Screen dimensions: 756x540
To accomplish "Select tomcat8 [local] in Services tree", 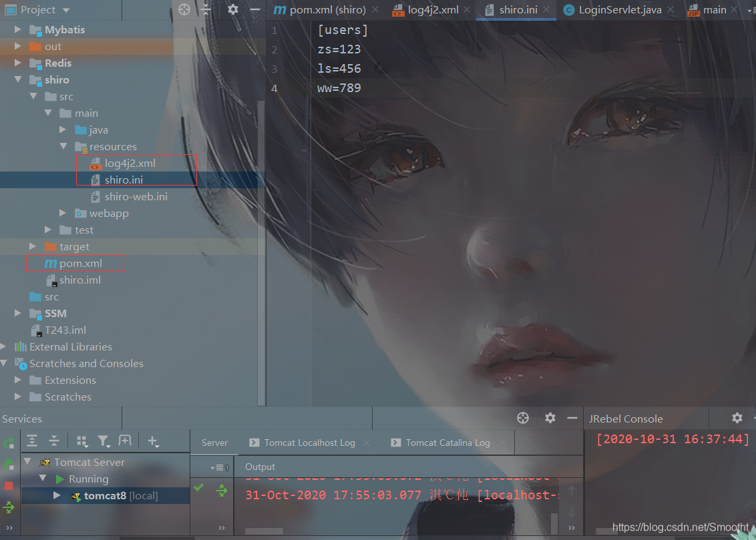I will [x=114, y=496].
